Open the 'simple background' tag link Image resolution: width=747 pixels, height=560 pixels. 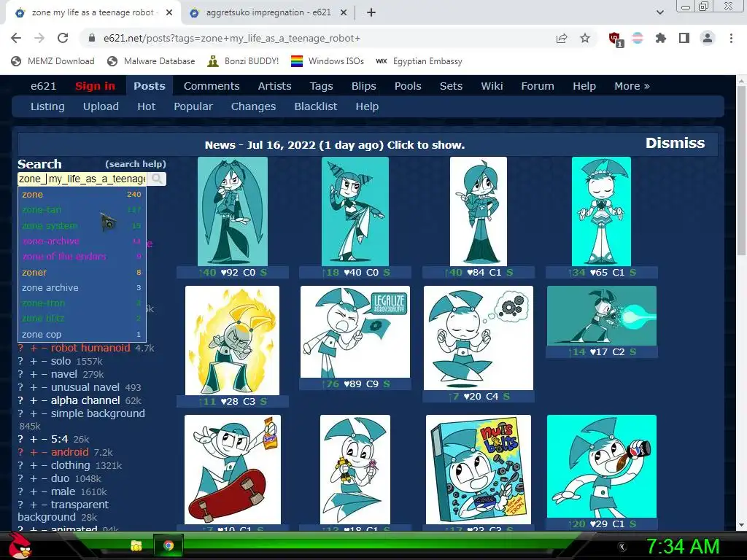[98, 413]
